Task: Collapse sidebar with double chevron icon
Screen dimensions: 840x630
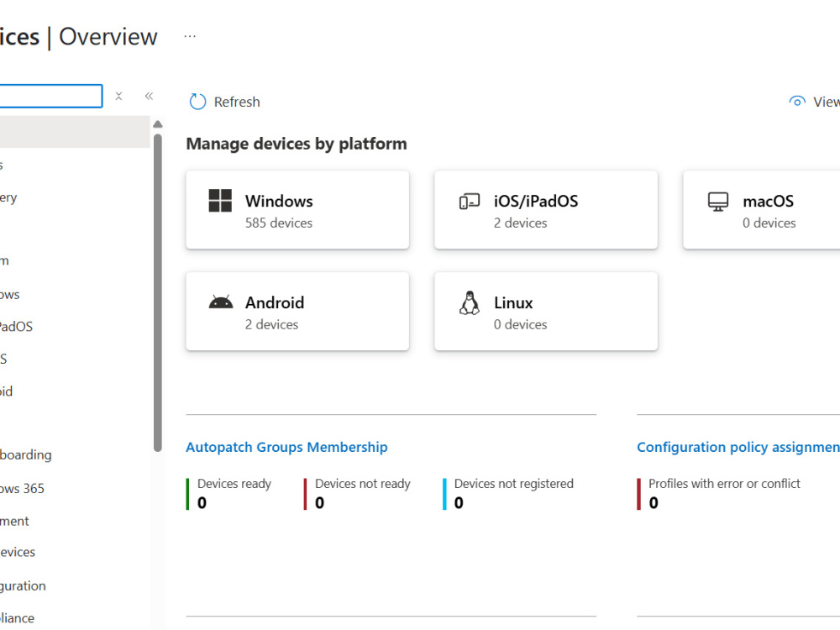Action: (x=149, y=96)
